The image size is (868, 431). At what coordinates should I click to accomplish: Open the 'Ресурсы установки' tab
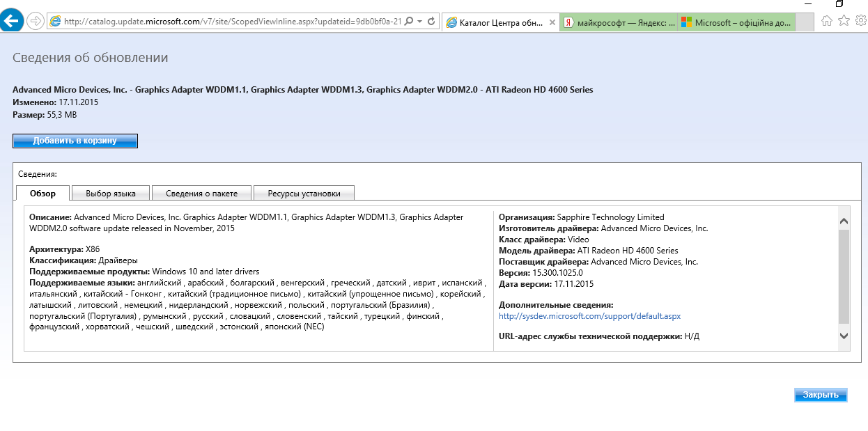point(304,194)
